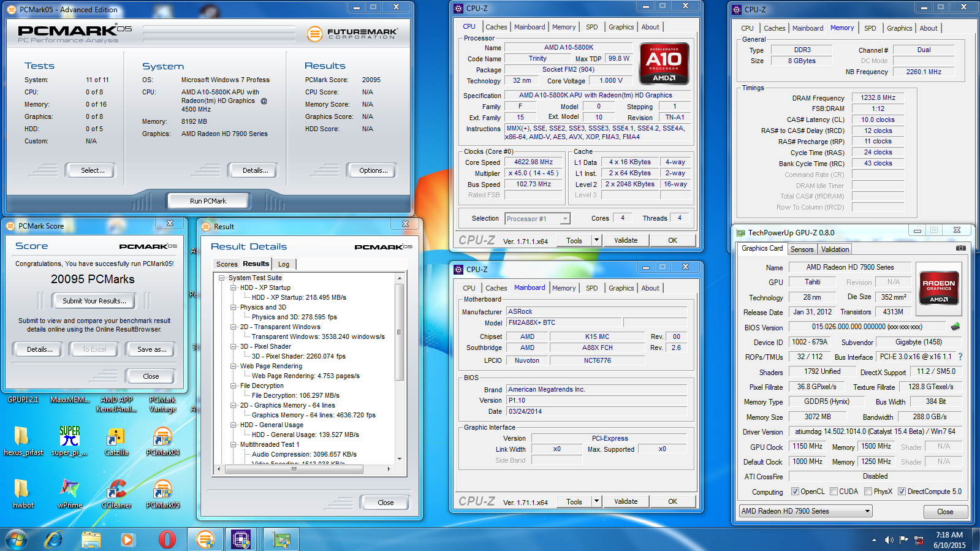980x551 pixels.
Task: Switch to Log tab in Result Details
Action: pos(284,264)
